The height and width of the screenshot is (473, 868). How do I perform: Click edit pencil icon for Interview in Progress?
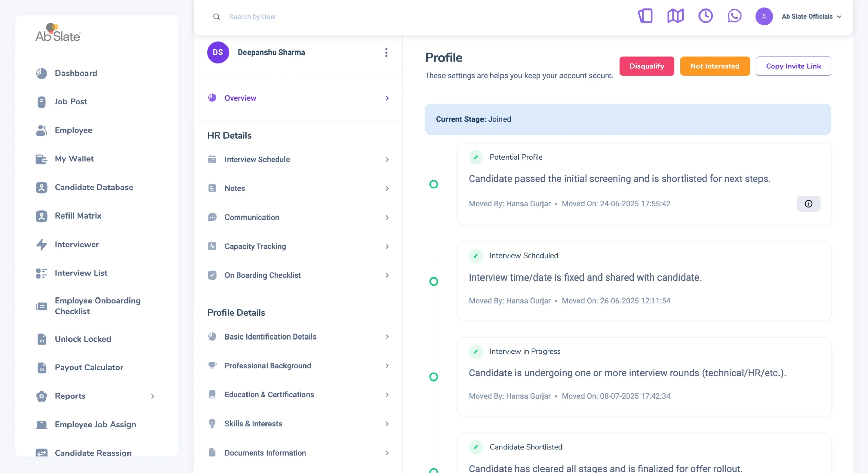pyautogui.click(x=476, y=352)
